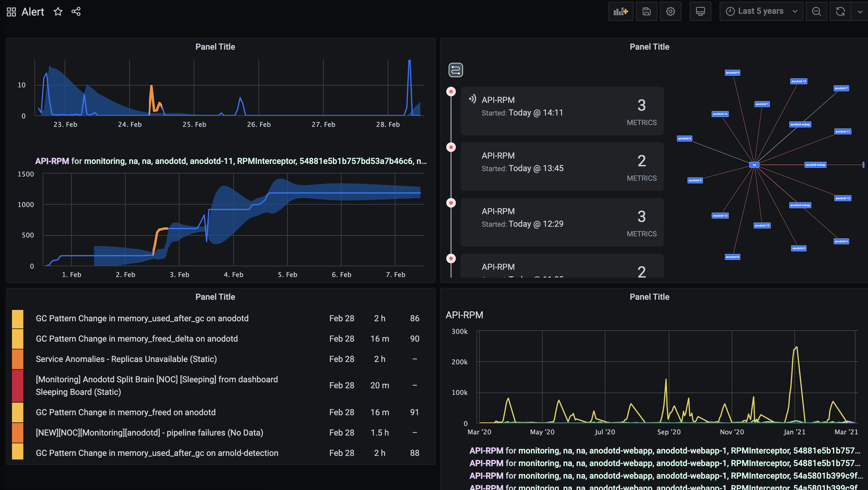Star the Alert dashboard as favorite
This screenshot has height=490, width=868.
(x=58, y=11)
